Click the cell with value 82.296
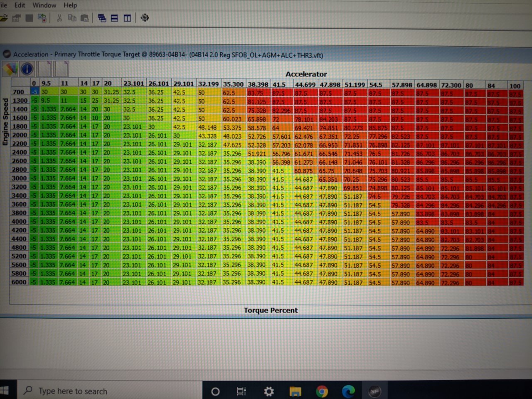This screenshot has height=399, width=532. pyautogui.click(x=282, y=111)
